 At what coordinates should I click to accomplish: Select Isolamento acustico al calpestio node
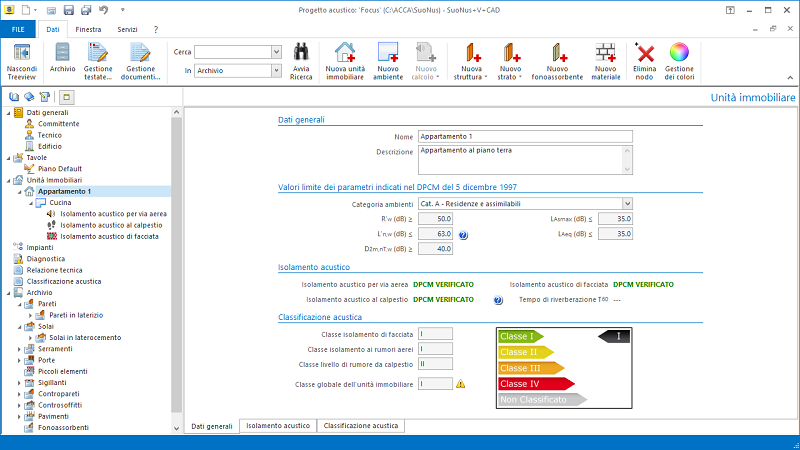coord(111,225)
